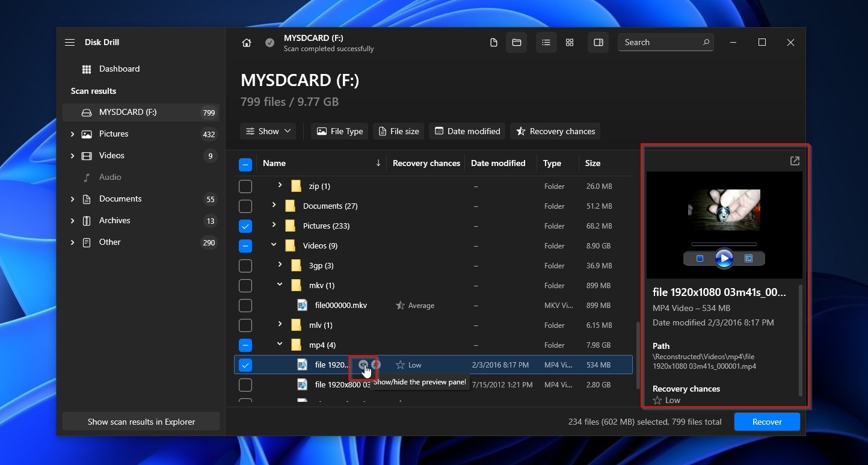Collapse the mp4 (4) folder
This screenshot has height=465, width=868.
tap(279, 345)
